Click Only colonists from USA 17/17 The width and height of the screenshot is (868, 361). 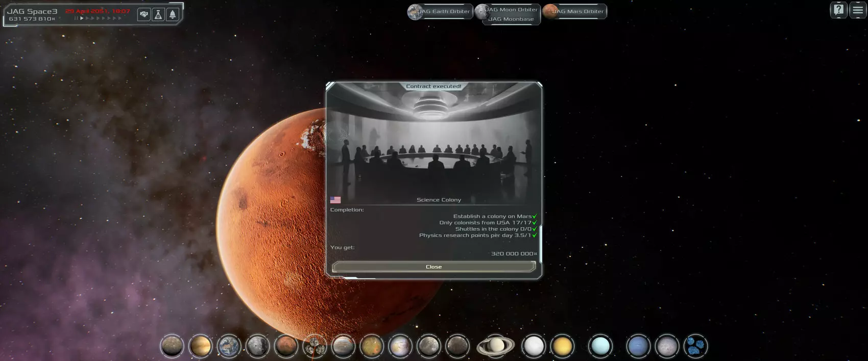485,223
